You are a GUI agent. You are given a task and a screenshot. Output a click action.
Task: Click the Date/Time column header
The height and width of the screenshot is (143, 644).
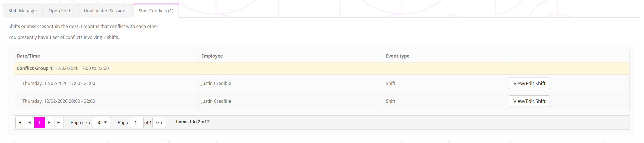[28, 56]
